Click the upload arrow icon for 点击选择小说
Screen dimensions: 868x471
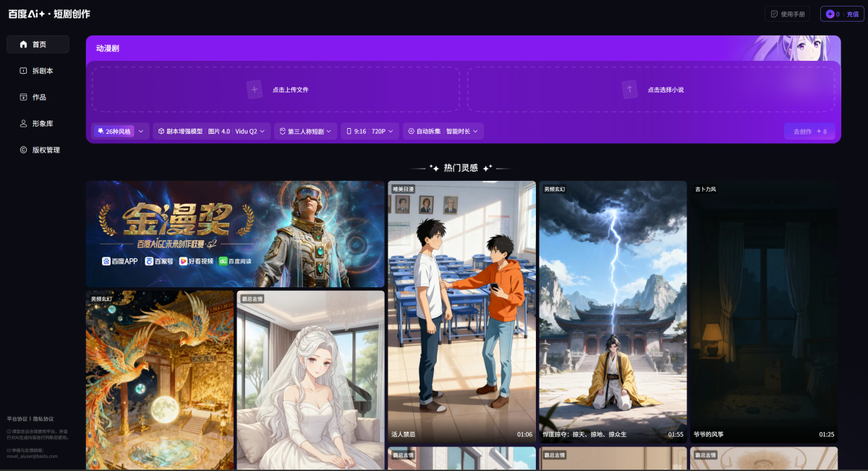click(x=629, y=90)
